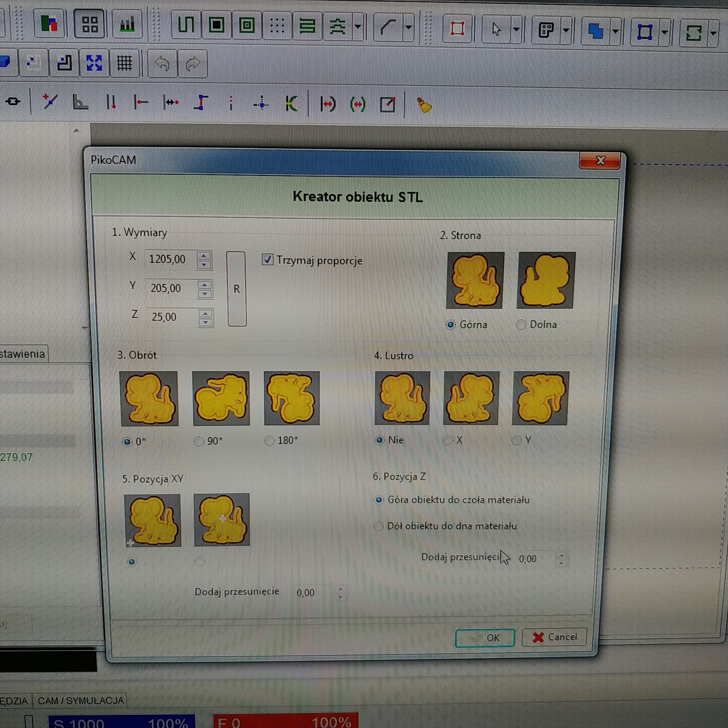Image resolution: width=728 pixels, height=728 pixels.
Task: Open the dropdown next to the bounding box icon
Action: coord(665,32)
